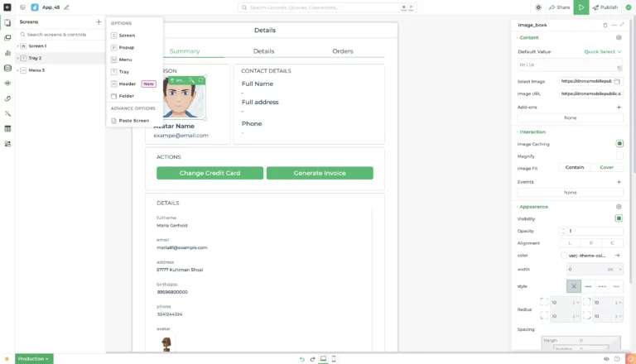Open the Production environment dropdown
The image size is (636, 364).
[x=34, y=359]
